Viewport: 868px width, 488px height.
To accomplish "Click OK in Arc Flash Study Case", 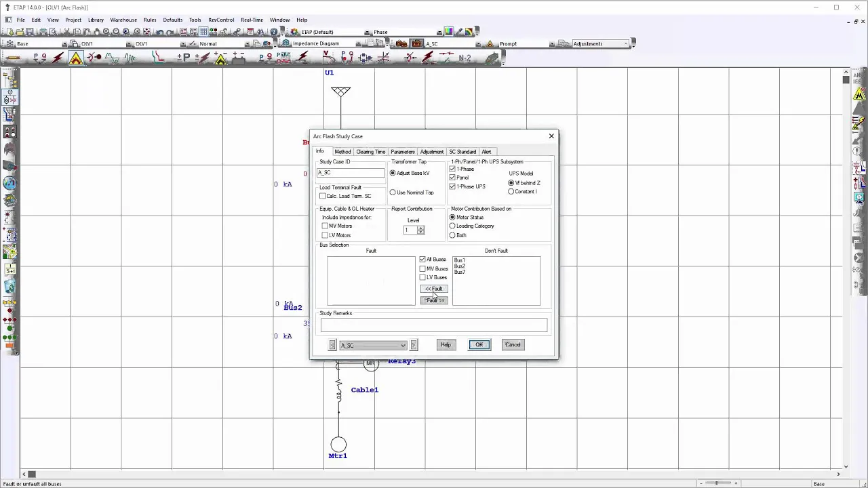I will click(x=479, y=345).
